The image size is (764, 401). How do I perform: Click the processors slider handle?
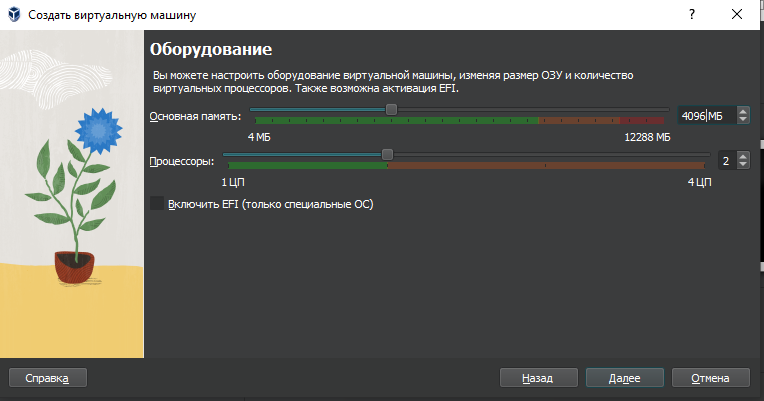(x=387, y=154)
